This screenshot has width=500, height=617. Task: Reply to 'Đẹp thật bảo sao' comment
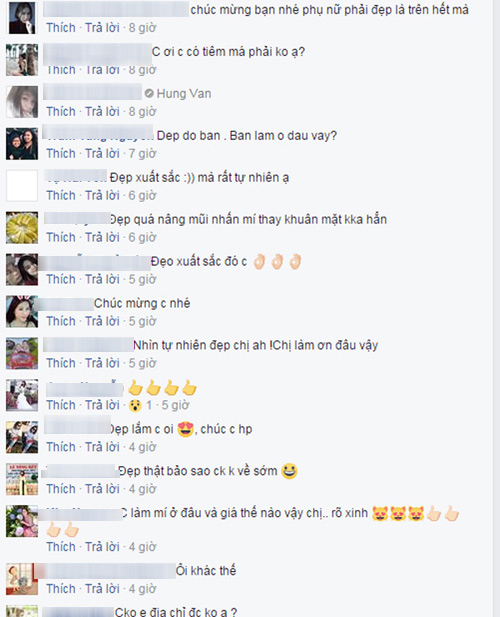102,489
